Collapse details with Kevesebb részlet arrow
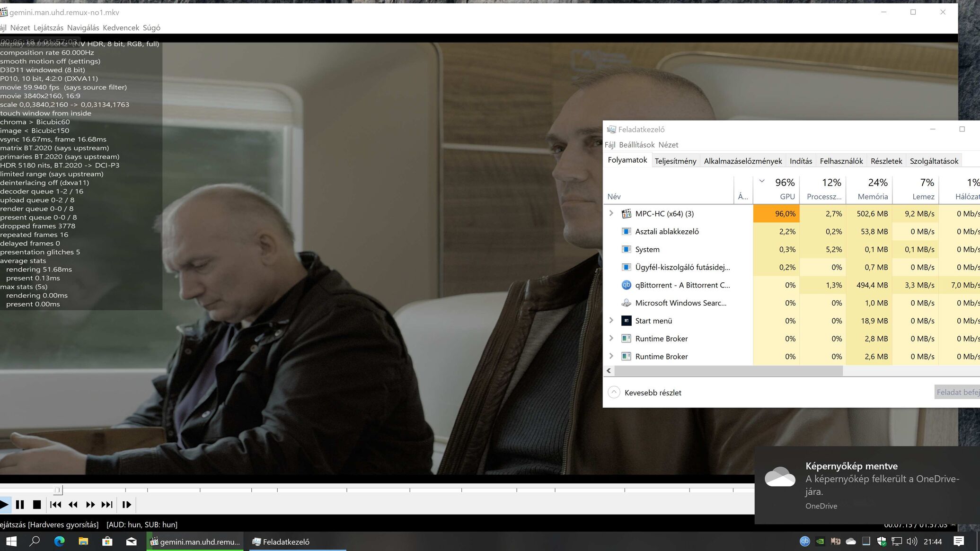Viewport: 980px width, 551px height. [614, 393]
